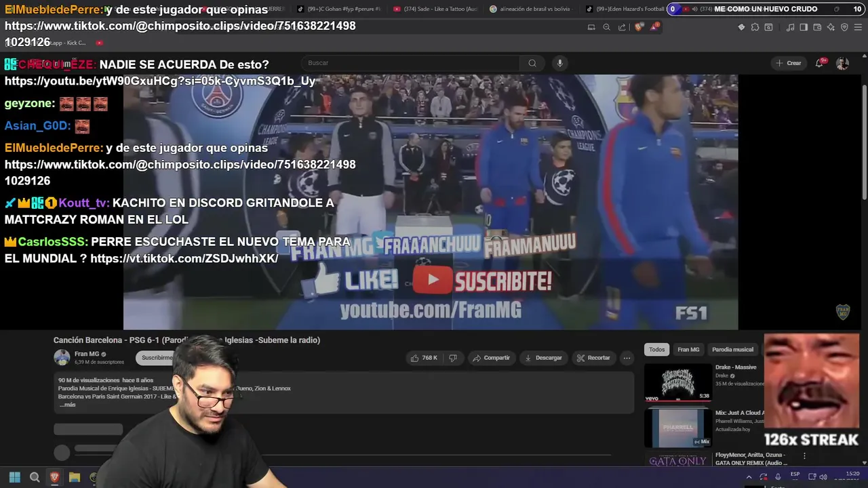This screenshot has height=488, width=868.
Task: Switch to the Sade - Like a Tattoo tab
Action: [x=435, y=9]
